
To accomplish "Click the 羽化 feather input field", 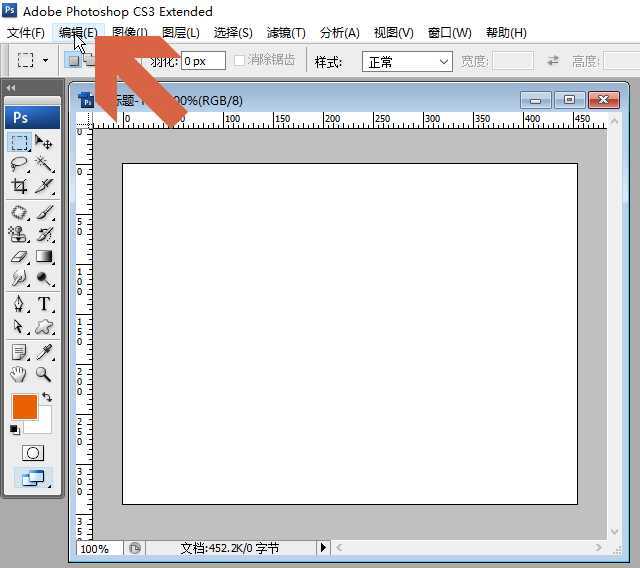I will click(203, 61).
